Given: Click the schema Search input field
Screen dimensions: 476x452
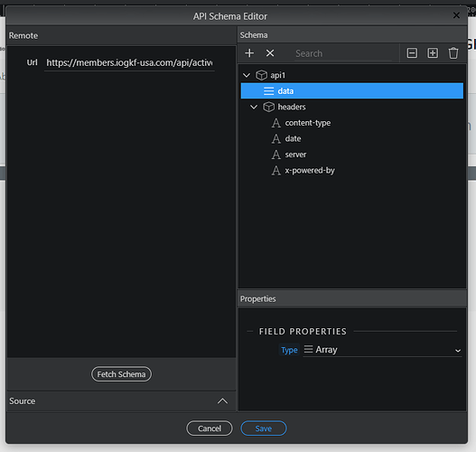Looking at the screenshot, I should pyautogui.click(x=343, y=53).
